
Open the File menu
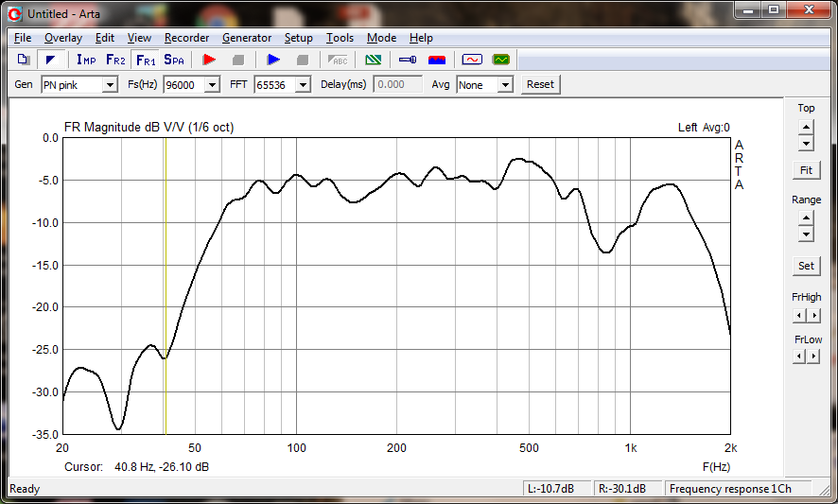(x=23, y=38)
